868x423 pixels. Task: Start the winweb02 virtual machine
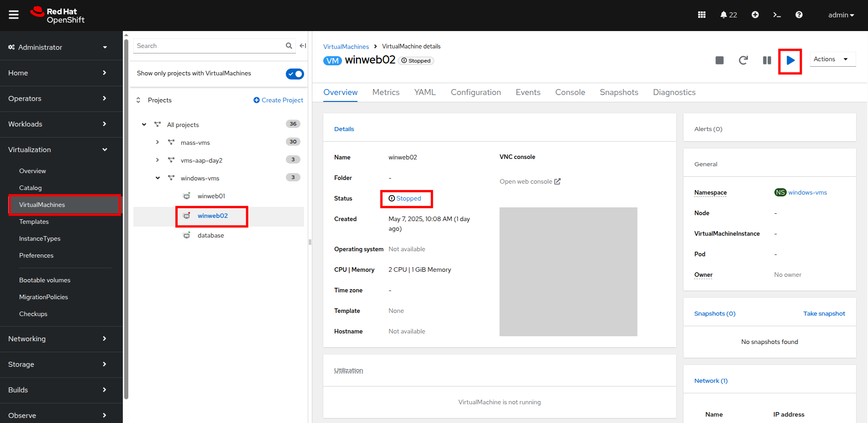(790, 60)
